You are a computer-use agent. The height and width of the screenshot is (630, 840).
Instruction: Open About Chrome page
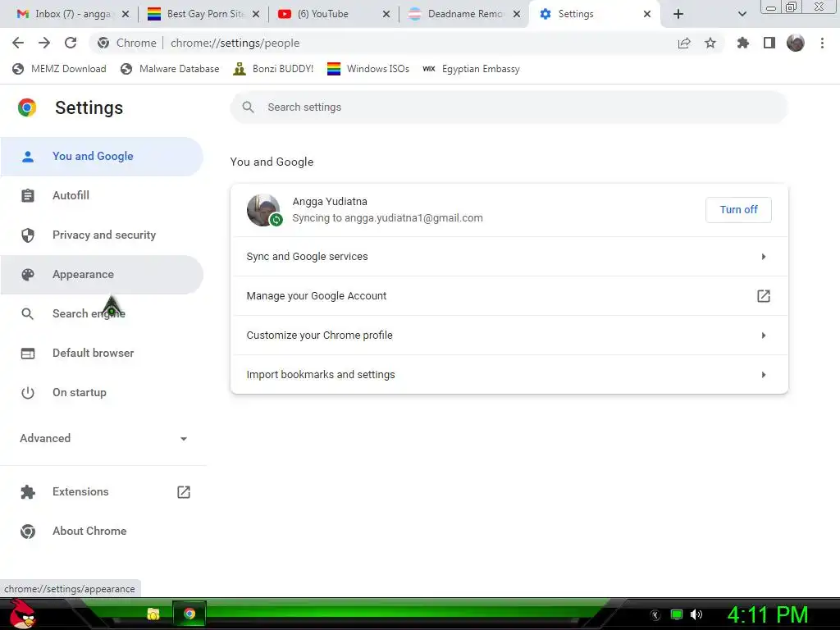point(102,531)
